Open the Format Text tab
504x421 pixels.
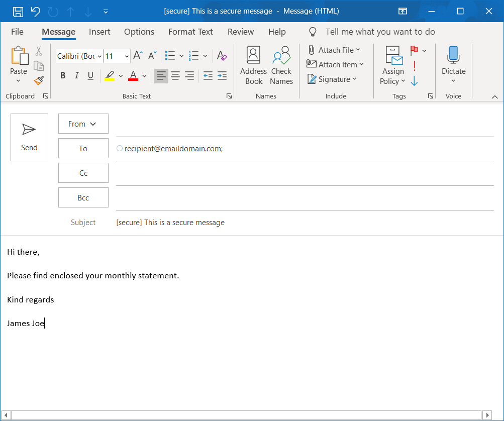coord(190,32)
